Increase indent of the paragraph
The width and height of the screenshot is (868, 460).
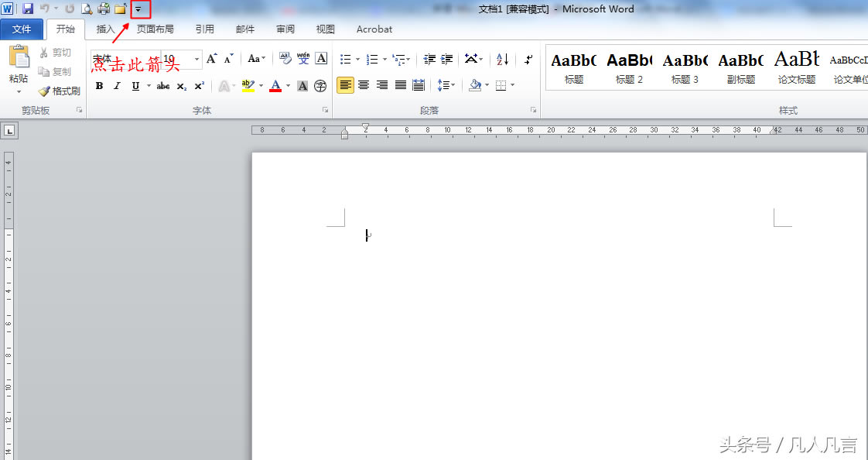point(447,59)
